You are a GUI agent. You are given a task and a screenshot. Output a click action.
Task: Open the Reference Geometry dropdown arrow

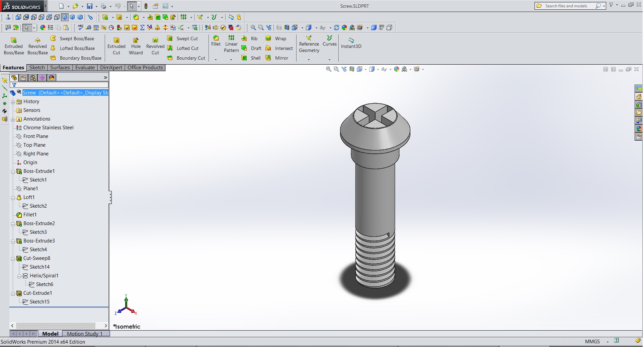click(x=309, y=60)
